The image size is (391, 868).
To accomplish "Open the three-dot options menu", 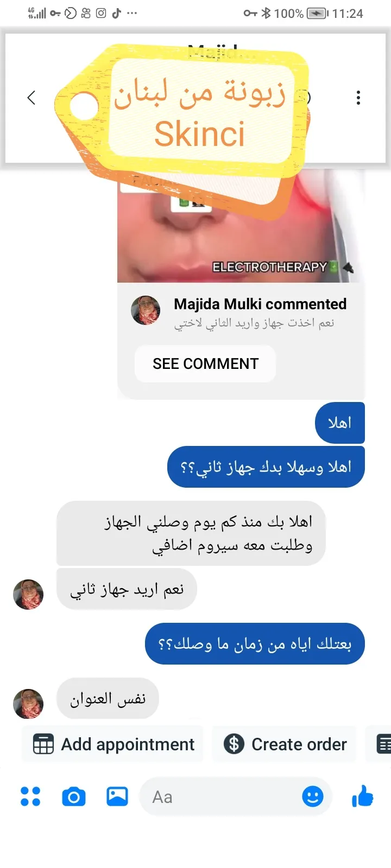I will [358, 98].
